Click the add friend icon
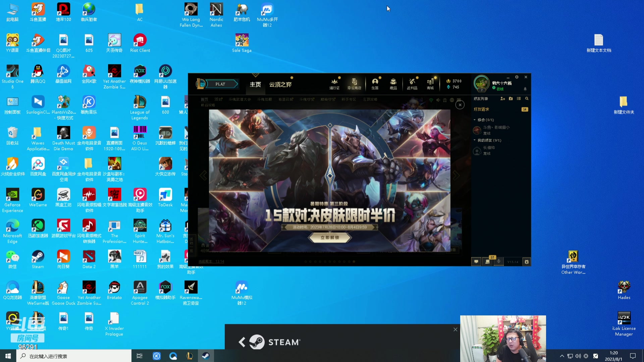The width and height of the screenshot is (644, 362). 502,99
